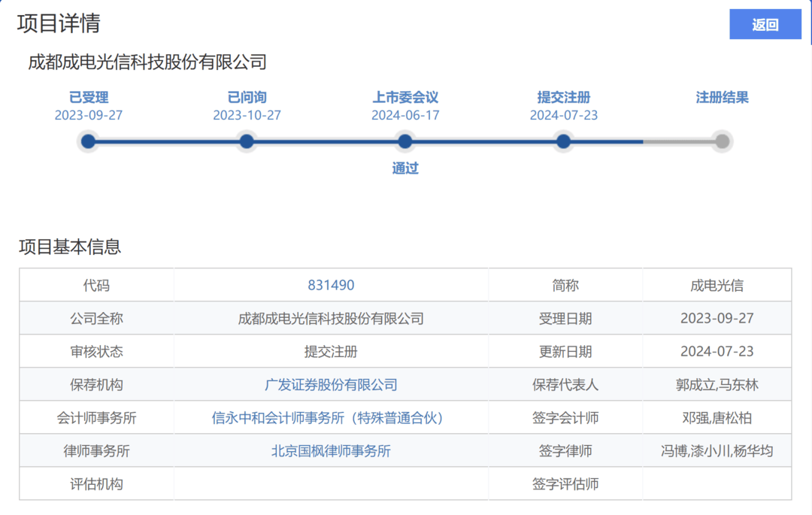Click the 更新日期 value 2024-07-23 cell
This screenshot has height=515, width=812.
(717, 351)
